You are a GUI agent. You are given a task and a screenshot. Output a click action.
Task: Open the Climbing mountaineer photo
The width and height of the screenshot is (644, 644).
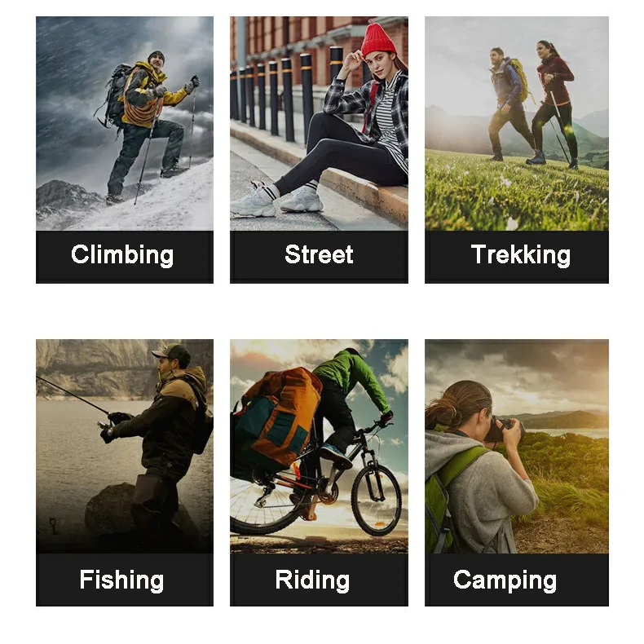click(x=125, y=123)
